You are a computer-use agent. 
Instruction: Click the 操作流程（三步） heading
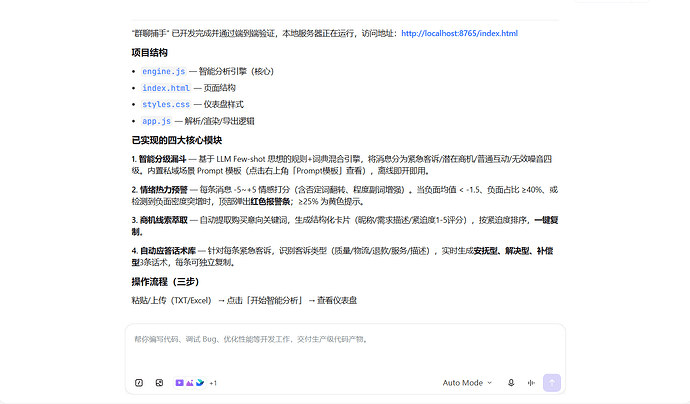(165, 282)
